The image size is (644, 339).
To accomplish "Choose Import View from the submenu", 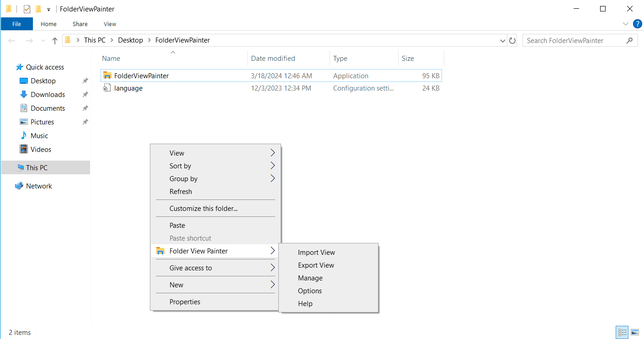I will point(316,253).
